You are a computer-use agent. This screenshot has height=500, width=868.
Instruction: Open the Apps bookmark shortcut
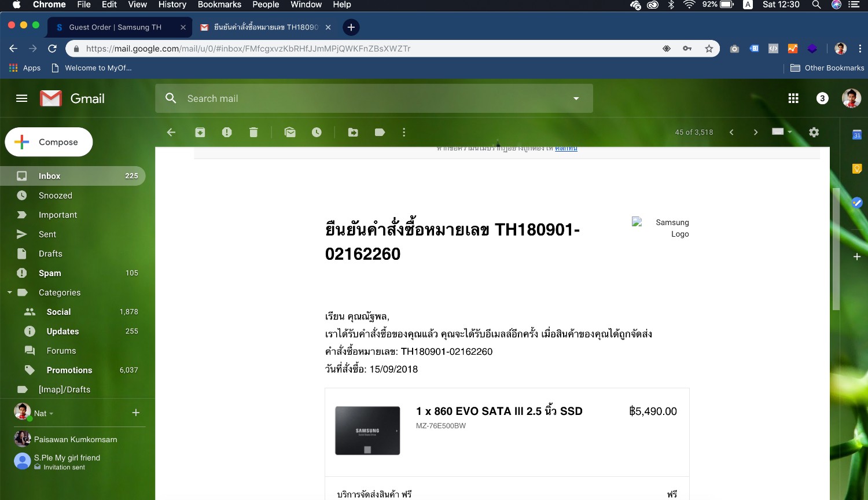[25, 68]
